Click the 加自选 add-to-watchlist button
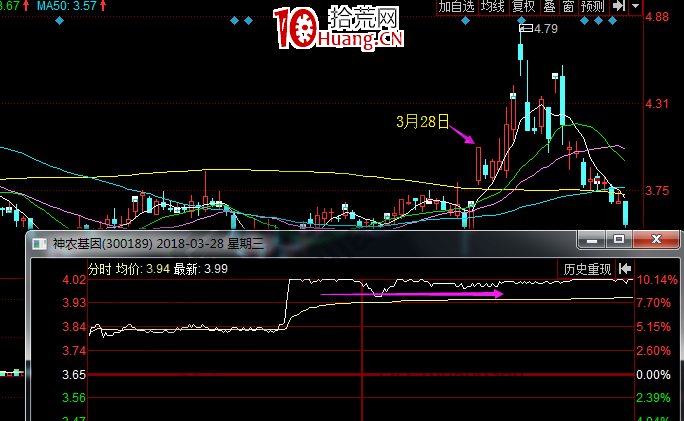 tap(456, 7)
